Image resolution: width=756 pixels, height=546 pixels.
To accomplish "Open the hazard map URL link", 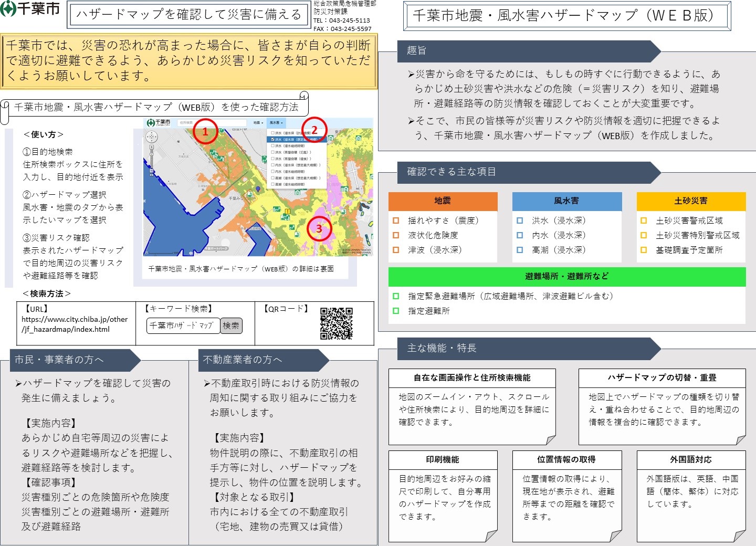I will click(x=75, y=324).
